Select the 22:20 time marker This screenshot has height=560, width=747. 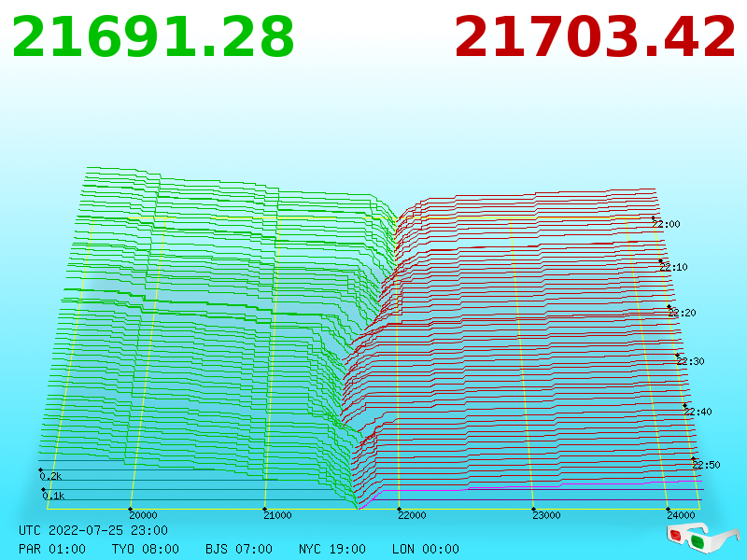[x=683, y=313]
